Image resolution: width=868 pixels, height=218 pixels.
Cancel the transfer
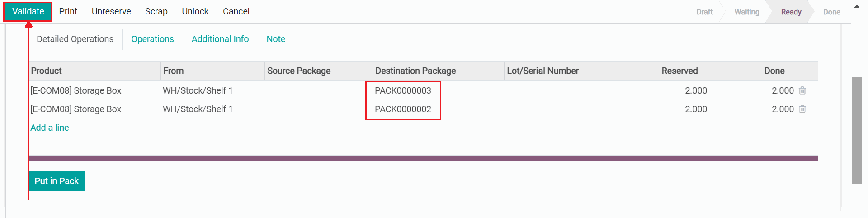pyautogui.click(x=236, y=12)
